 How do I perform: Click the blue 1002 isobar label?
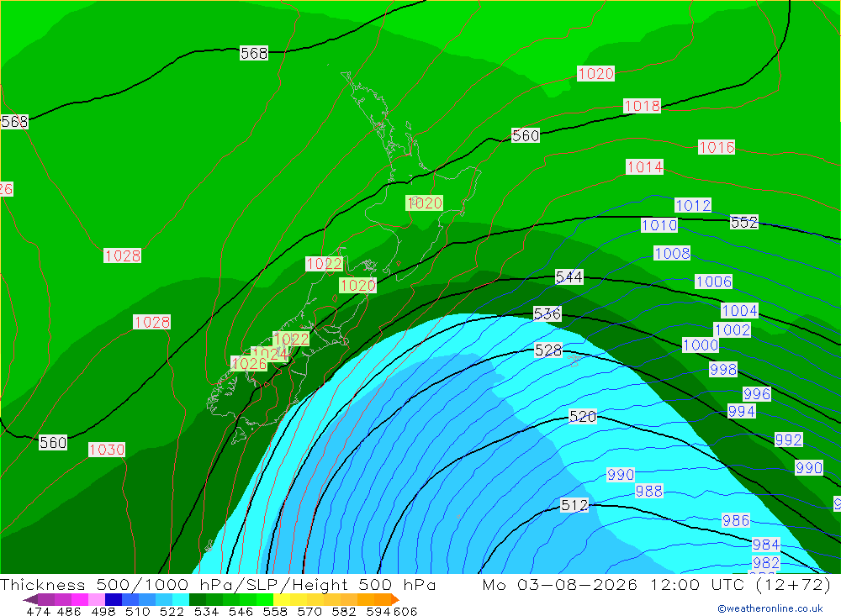733,329
